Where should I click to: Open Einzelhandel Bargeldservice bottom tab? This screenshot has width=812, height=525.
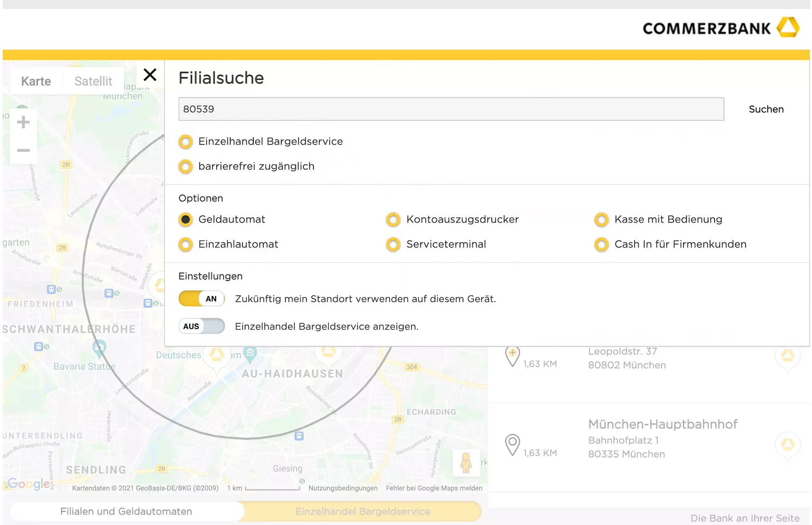point(363,511)
